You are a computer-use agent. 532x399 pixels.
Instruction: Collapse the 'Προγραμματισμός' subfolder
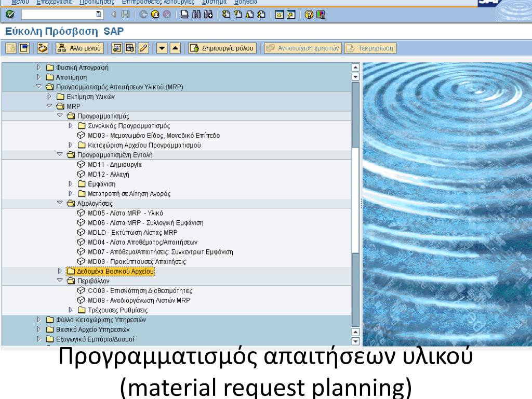pyautogui.click(x=60, y=116)
